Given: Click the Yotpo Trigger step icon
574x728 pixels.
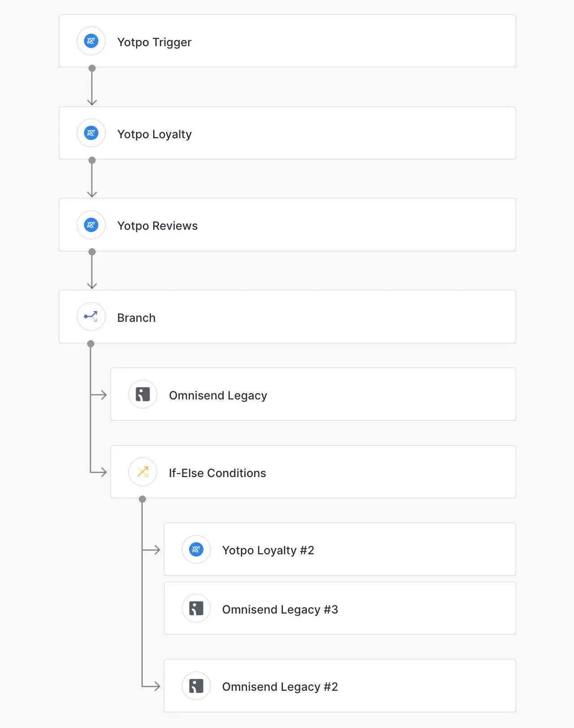Looking at the screenshot, I should click(91, 41).
